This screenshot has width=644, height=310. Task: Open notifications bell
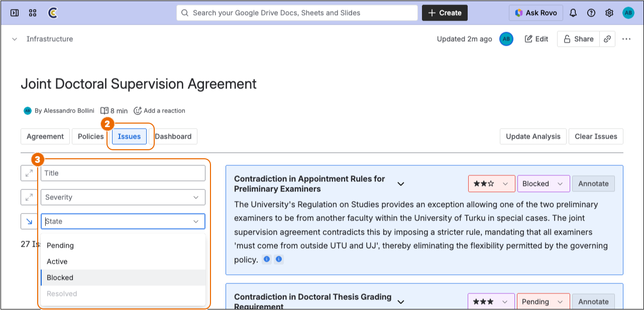[x=573, y=13]
